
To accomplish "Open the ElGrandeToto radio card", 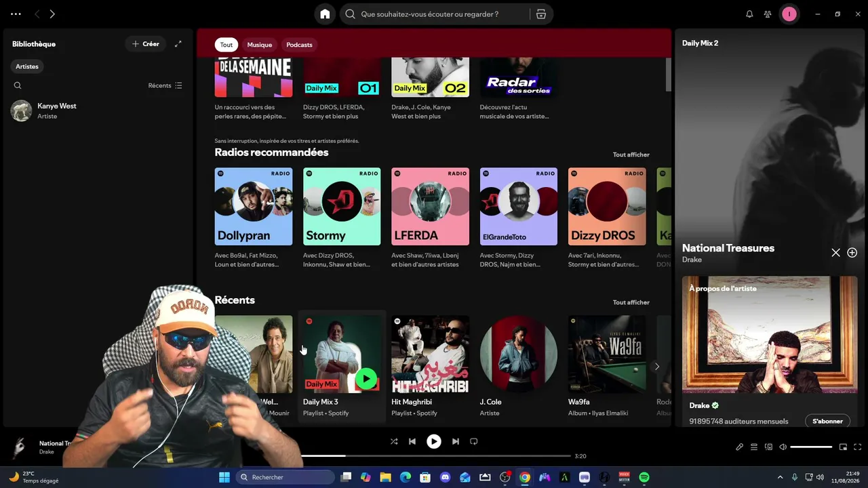I will (x=519, y=207).
